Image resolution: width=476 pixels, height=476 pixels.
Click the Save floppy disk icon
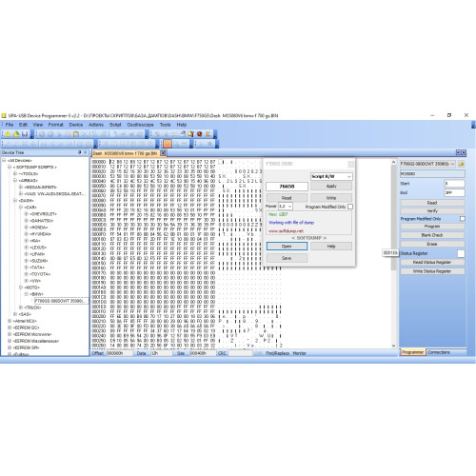coord(25,134)
